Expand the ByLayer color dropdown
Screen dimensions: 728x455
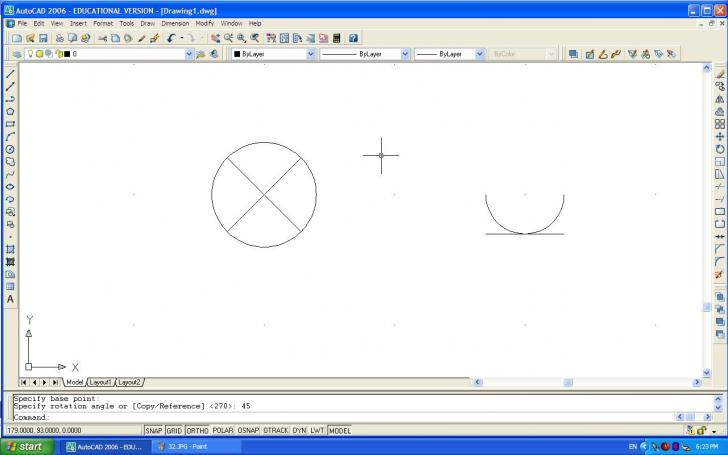click(311, 54)
